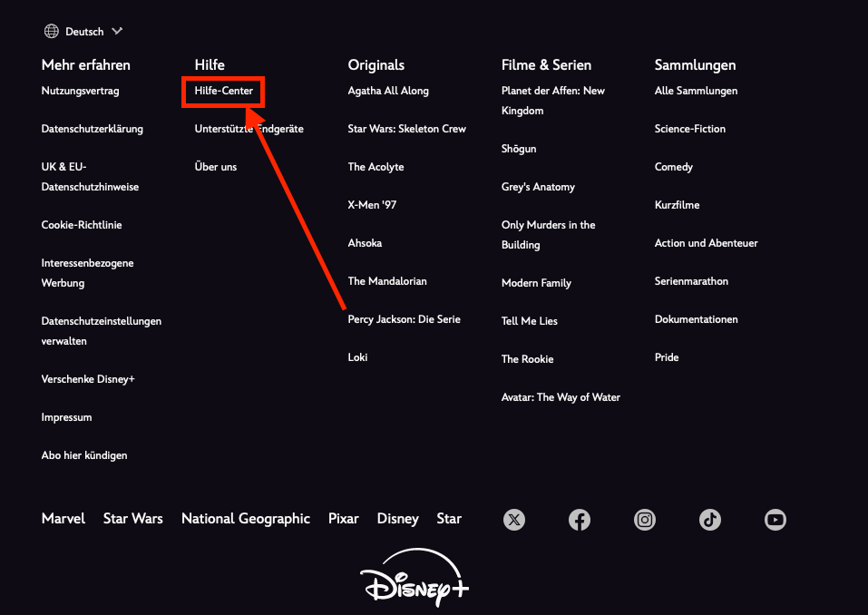868x615 pixels.
Task: Open the Disney+ YouTube channel
Action: [775, 519]
